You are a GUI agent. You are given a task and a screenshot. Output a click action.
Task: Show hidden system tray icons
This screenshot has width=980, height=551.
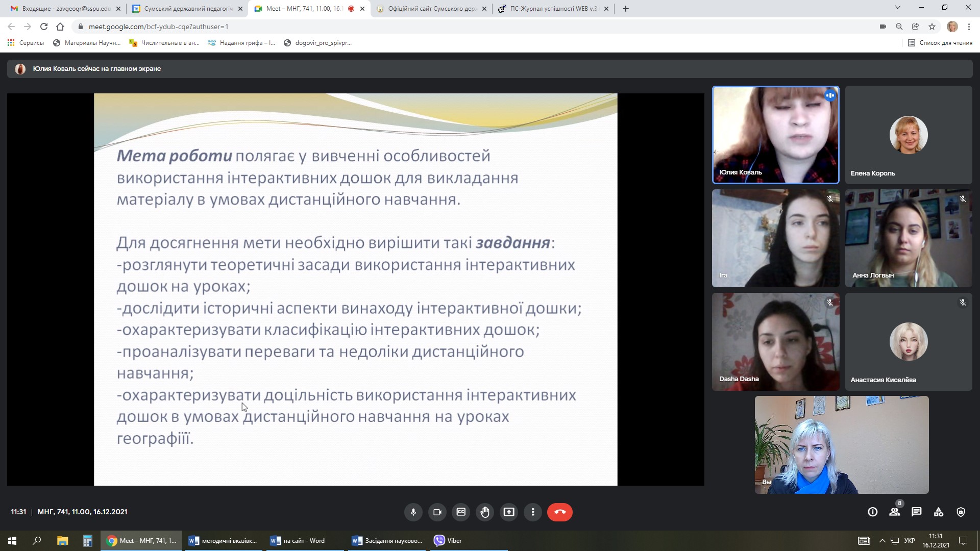pyautogui.click(x=882, y=541)
